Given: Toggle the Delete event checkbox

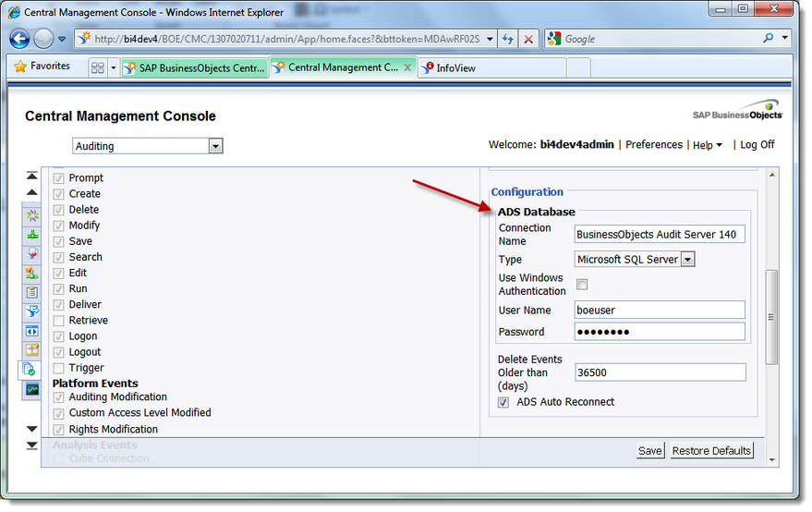Looking at the screenshot, I should [58, 210].
